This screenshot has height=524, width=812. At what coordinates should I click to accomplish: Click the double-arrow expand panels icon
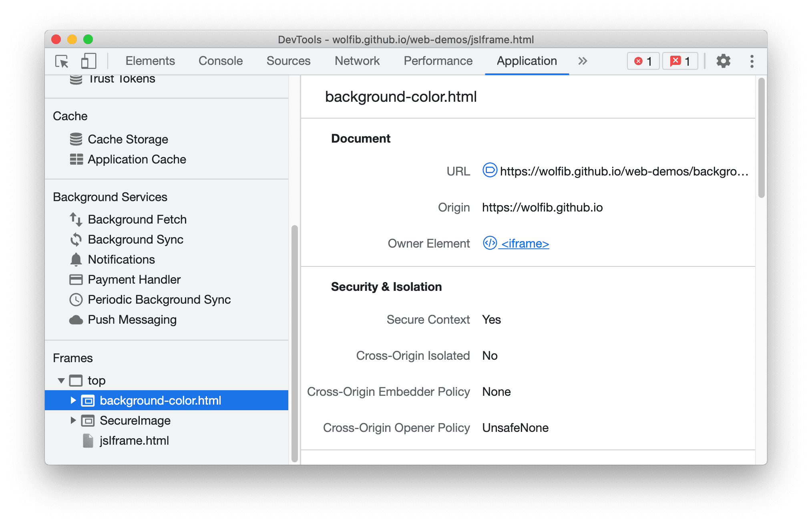pos(582,60)
